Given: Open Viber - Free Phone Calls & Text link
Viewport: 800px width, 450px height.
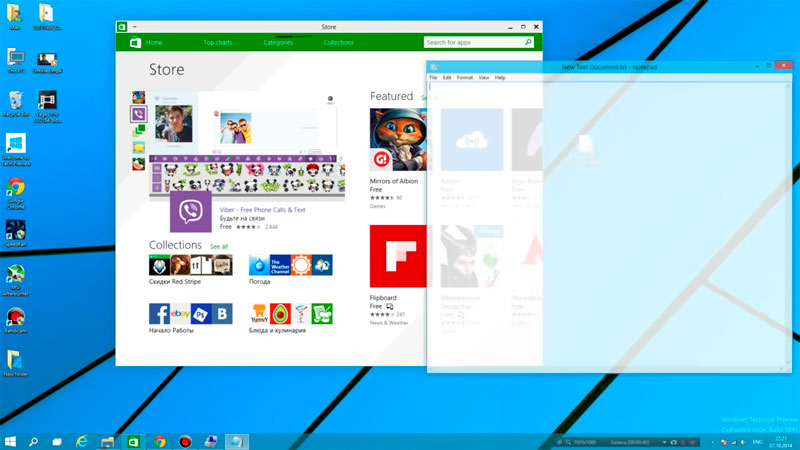Looking at the screenshot, I should click(x=262, y=210).
